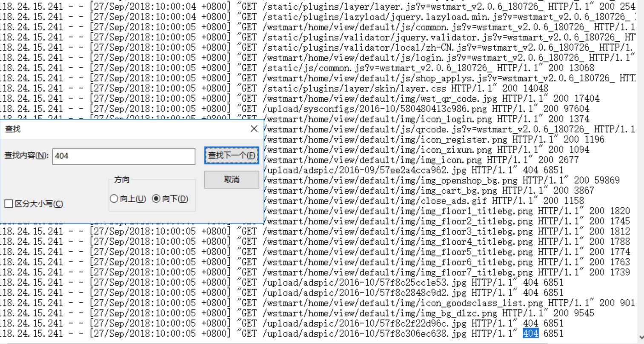The image size is (644, 344).
Task: Click the 580480413c986.png sysconfigs log path
Action: click(x=375, y=109)
